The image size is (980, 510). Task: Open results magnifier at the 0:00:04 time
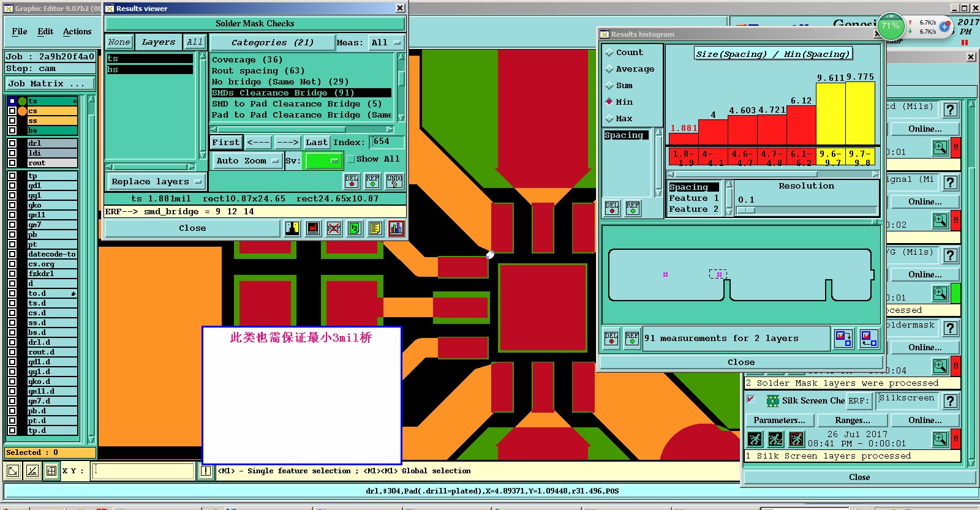click(940, 366)
